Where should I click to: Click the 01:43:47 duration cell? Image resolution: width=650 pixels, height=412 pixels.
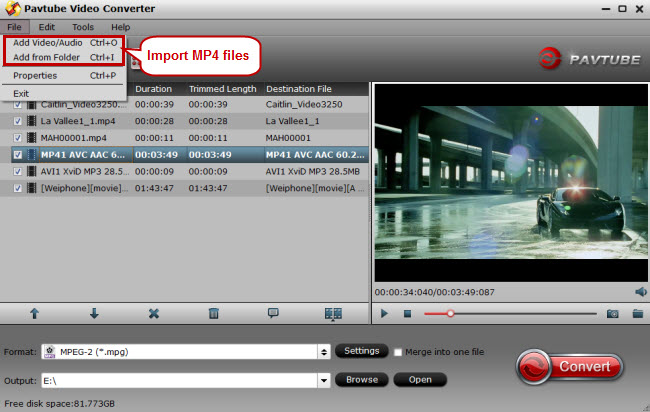pyautogui.click(x=154, y=188)
